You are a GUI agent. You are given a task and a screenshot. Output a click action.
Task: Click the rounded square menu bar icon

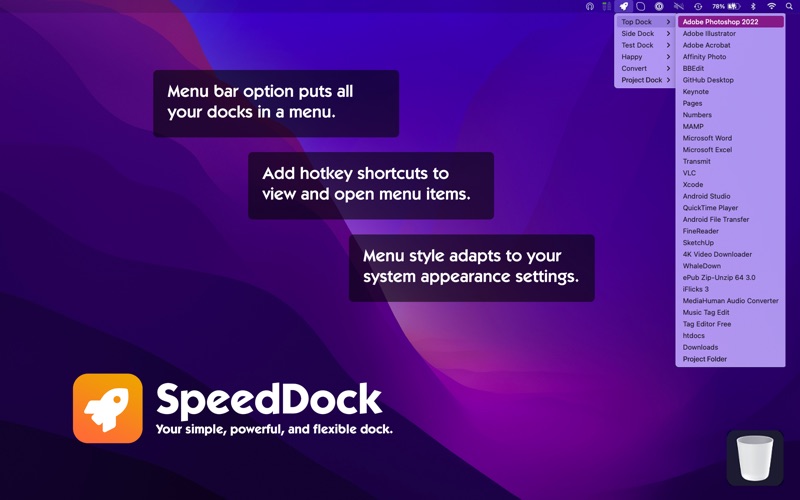click(x=640, y=6)
